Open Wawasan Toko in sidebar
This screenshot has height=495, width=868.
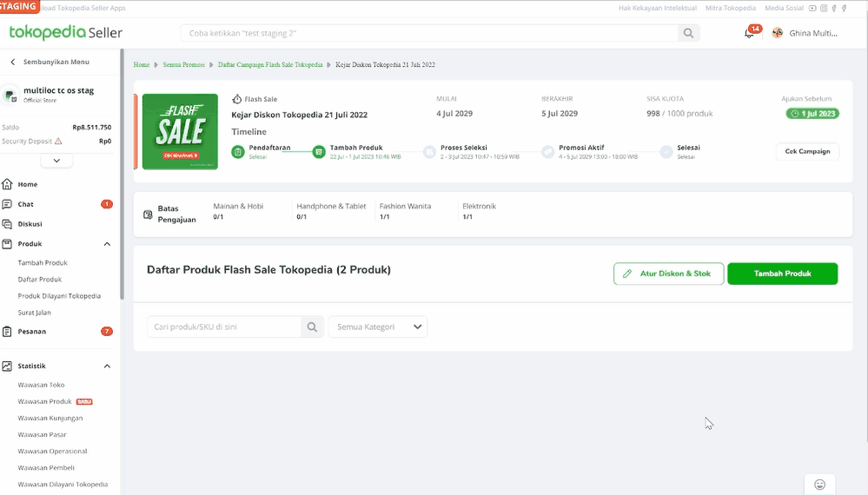(x=41, y=385)
